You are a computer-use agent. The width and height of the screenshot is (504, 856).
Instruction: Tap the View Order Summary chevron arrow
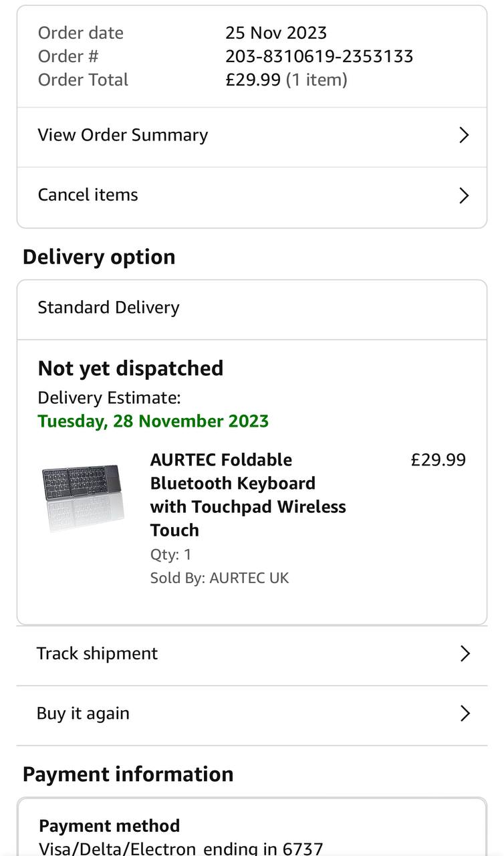coord(465,135)
